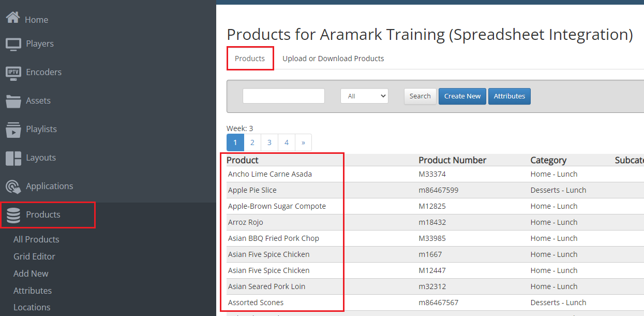Open Attributes submenu link in sidebar
The width and height of the screenshot is (644, 316).
tap(33, 291)
